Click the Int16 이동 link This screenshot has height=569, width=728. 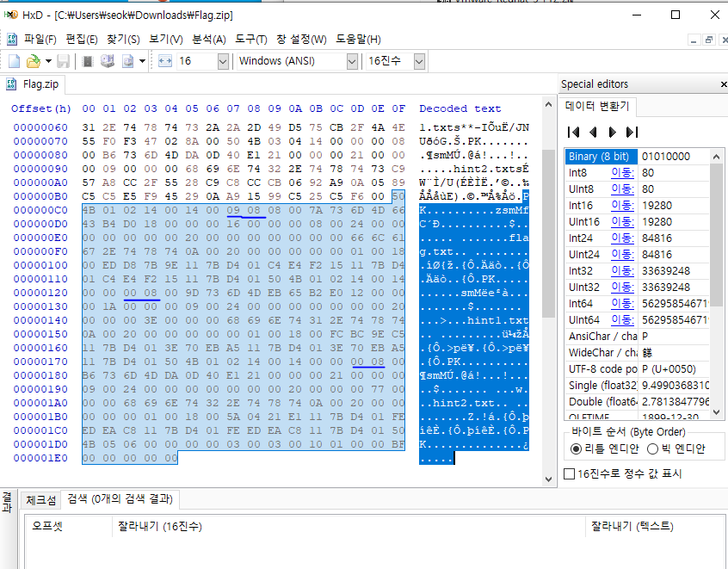(622, 205)
